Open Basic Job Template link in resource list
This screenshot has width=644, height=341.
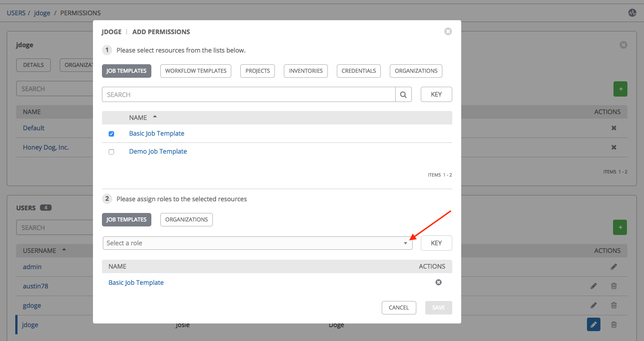157,133
